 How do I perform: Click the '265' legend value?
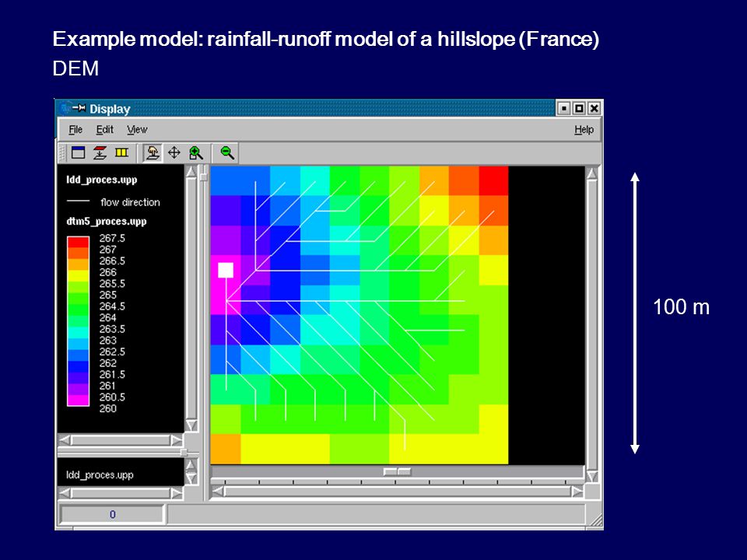point(107,295)
